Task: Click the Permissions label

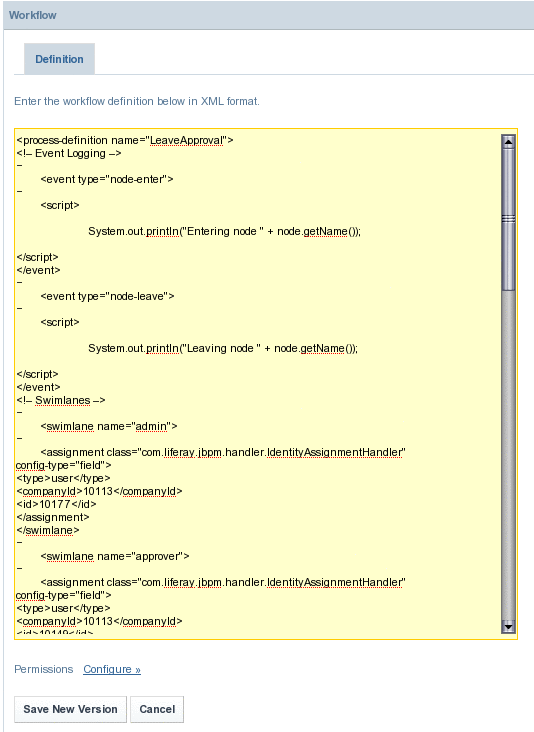Action: 43,669
